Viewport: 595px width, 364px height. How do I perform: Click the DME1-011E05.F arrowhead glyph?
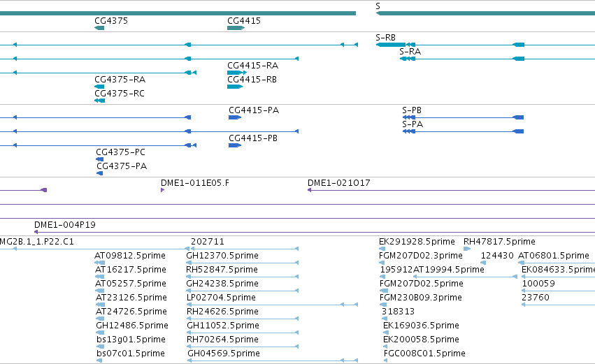[162, 190]
